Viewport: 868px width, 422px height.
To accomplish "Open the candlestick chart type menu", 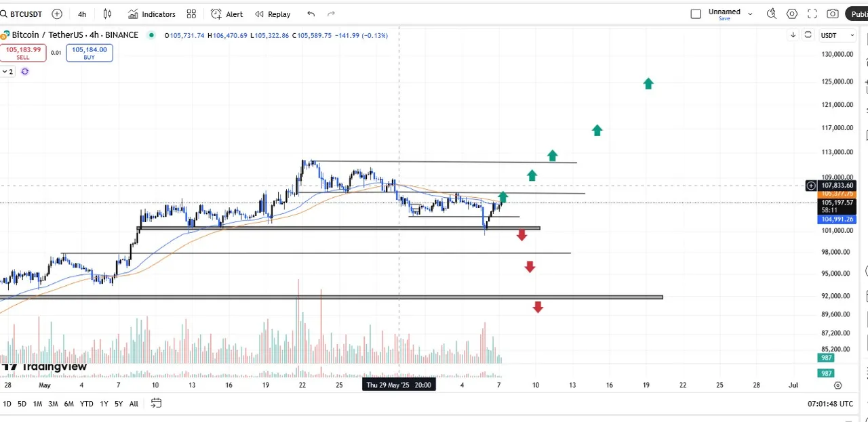I will (108, 14).
